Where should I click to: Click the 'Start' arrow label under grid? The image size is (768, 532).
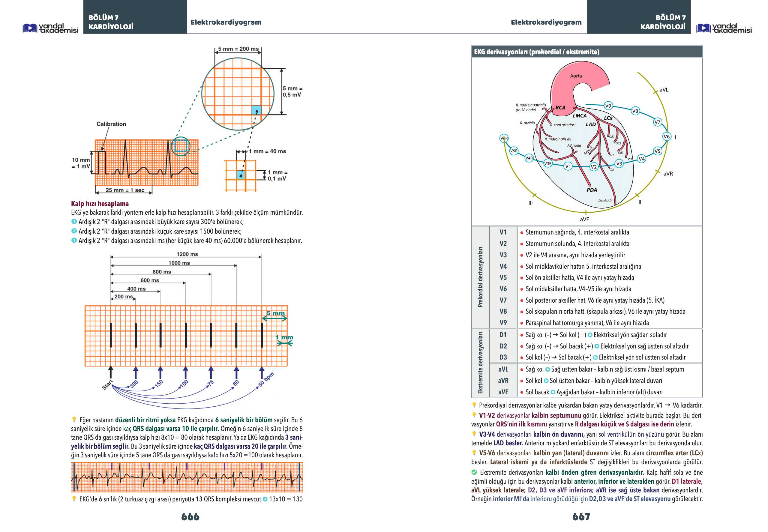(x=107, y=384)
